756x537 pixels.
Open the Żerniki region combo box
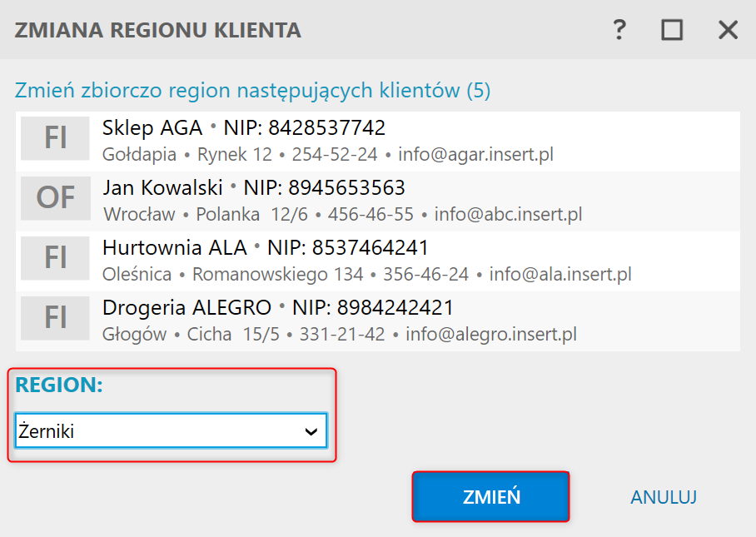coord(172,431)
